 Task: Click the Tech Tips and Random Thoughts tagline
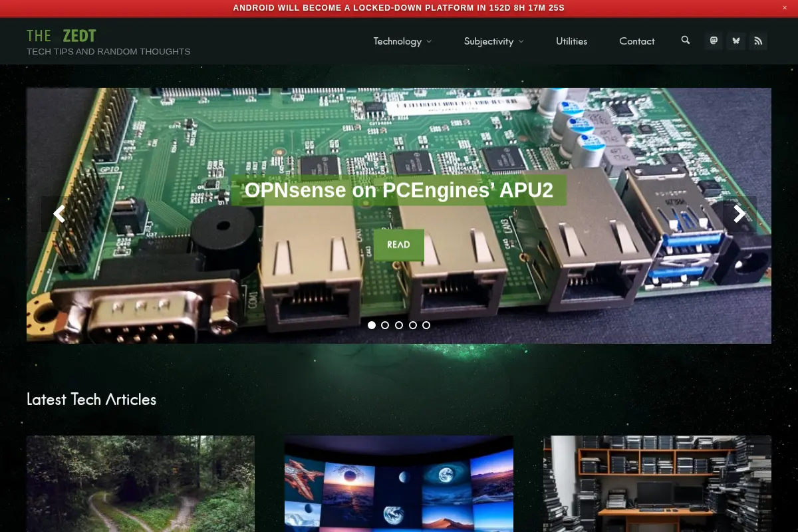pyautogui.click(x=108, y=51)
